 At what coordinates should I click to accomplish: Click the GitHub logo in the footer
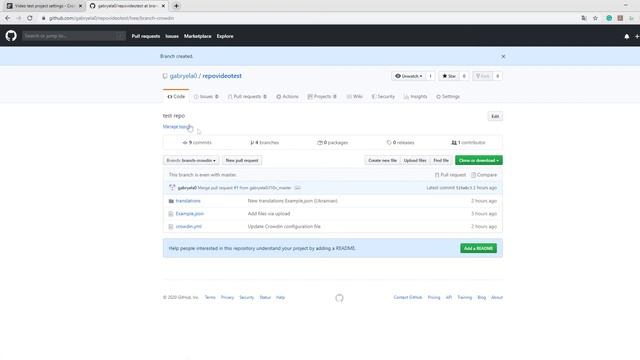339,298
